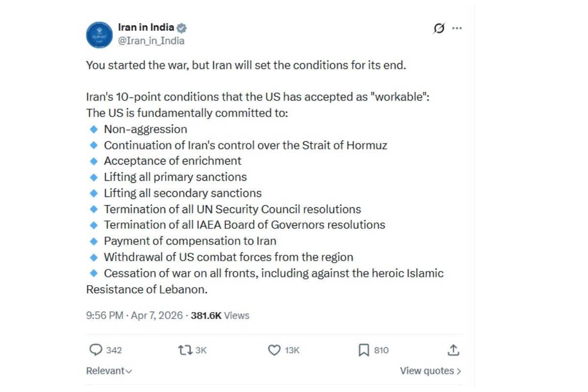Viewport: 588px width, 392px height.
Task: Open the Iran in India profile avatar
Action: click(99, 35)
